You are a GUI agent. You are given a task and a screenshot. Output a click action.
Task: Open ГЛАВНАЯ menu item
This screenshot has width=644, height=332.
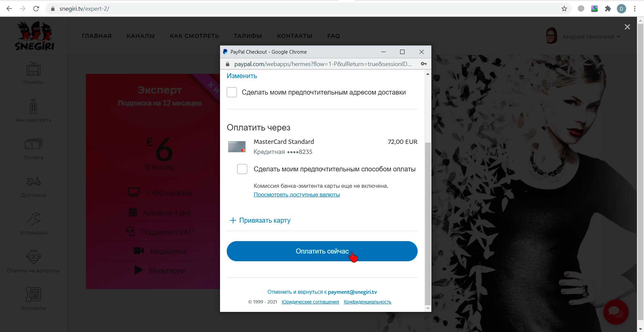(x=97, y=36)
